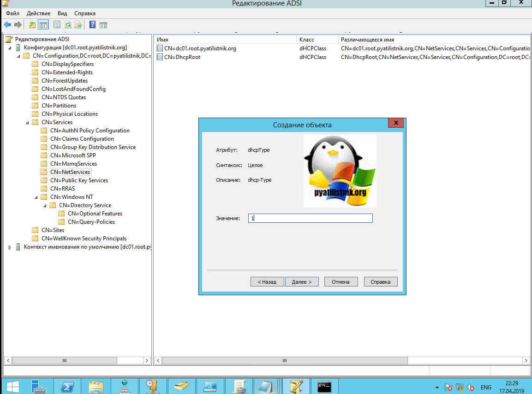Screen dimensions: 532x394
Task: Open the Файл menu
Action: pos(12,13)
